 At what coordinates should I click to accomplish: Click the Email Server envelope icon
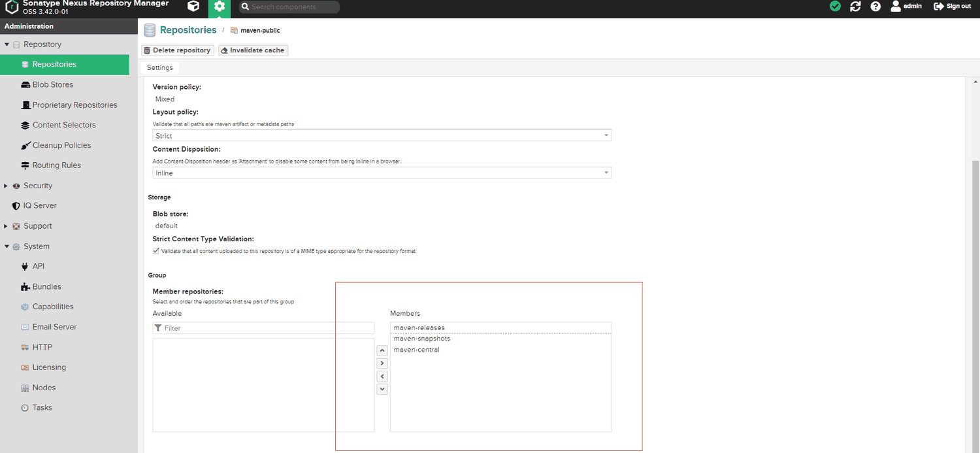[25, 327]
